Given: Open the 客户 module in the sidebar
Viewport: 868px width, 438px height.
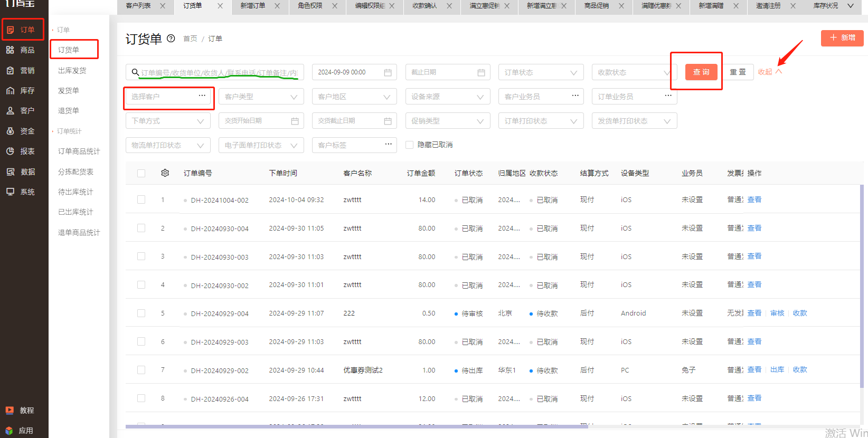Looking at the screenshot, I should tap(21, 111).
